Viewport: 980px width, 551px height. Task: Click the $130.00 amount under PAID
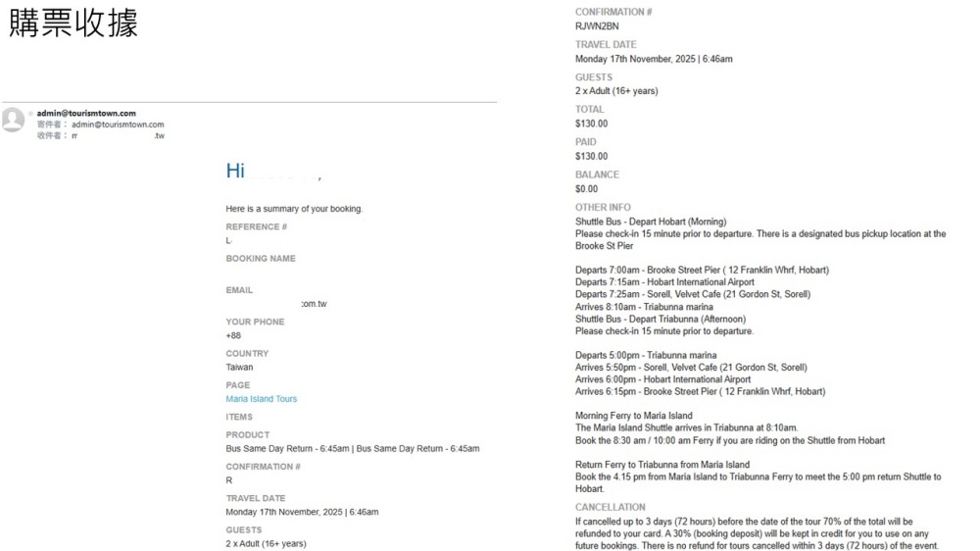[591, 156]
